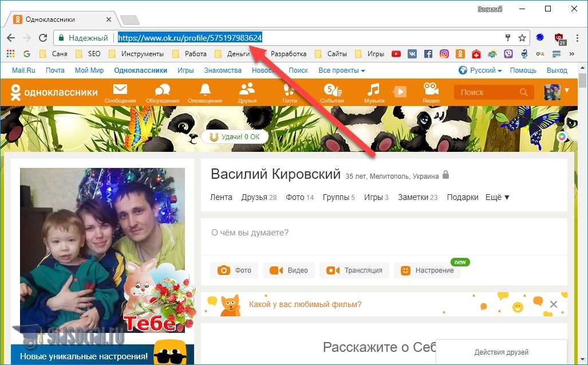Switch to the Заметки tab
Image resolution: width=588 pixels, height=365 pixels.
[x=418, y=197]
